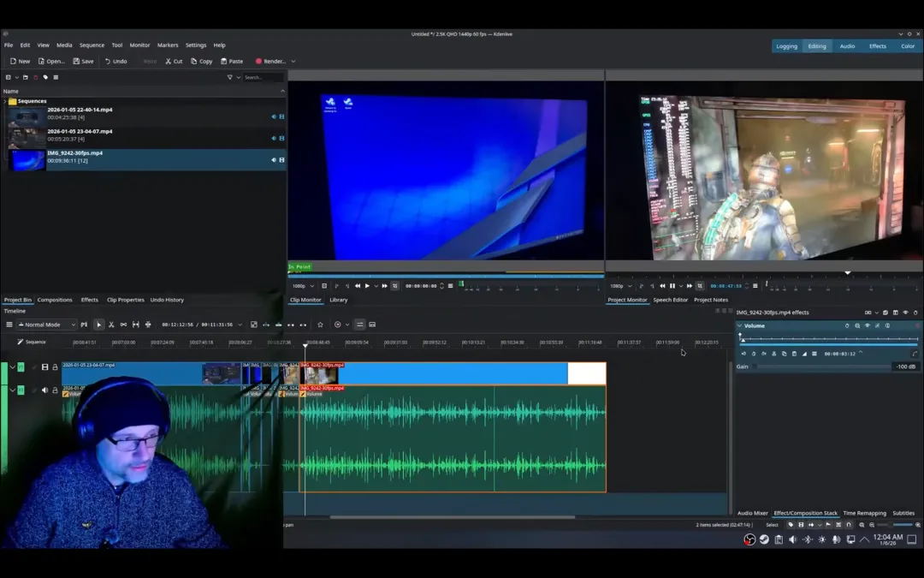
Task: Pause playback in the Project Monitor
Action: 672,286
